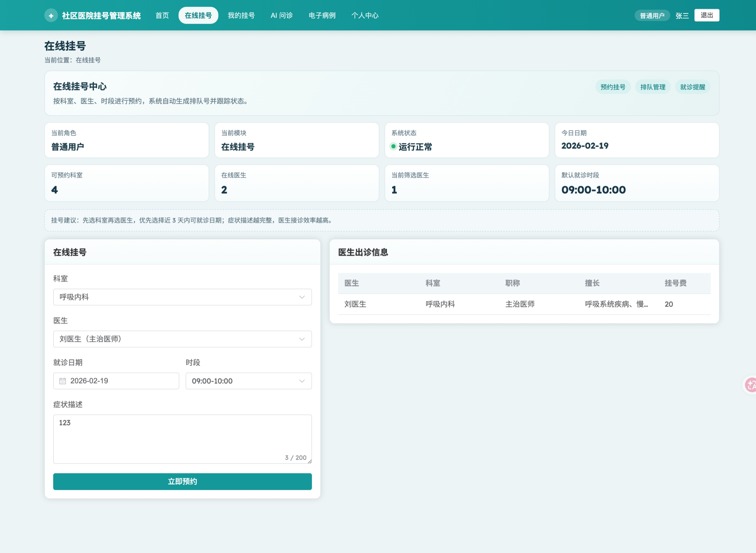
Task: Click the calendar icon in date field
Action: coord(63,381)
